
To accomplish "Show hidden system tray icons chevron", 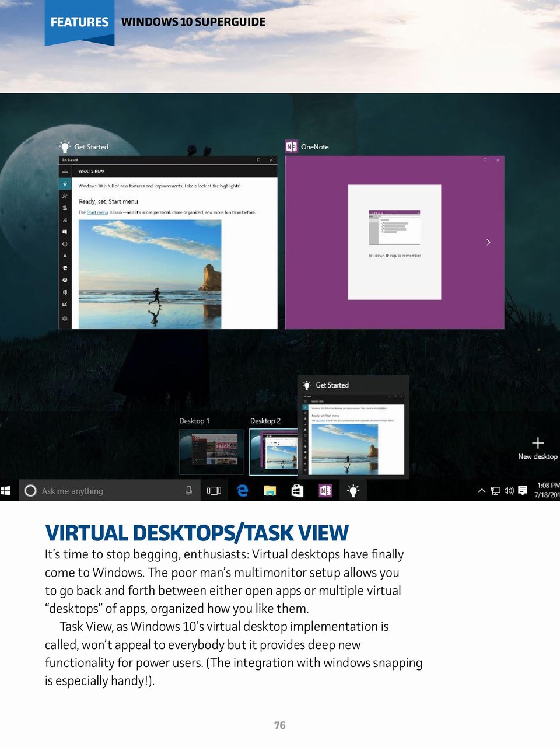I will point(482,491).
